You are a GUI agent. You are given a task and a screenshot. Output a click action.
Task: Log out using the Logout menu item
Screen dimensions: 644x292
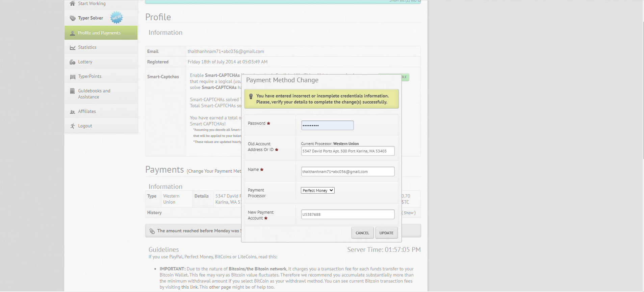[101, 126]
